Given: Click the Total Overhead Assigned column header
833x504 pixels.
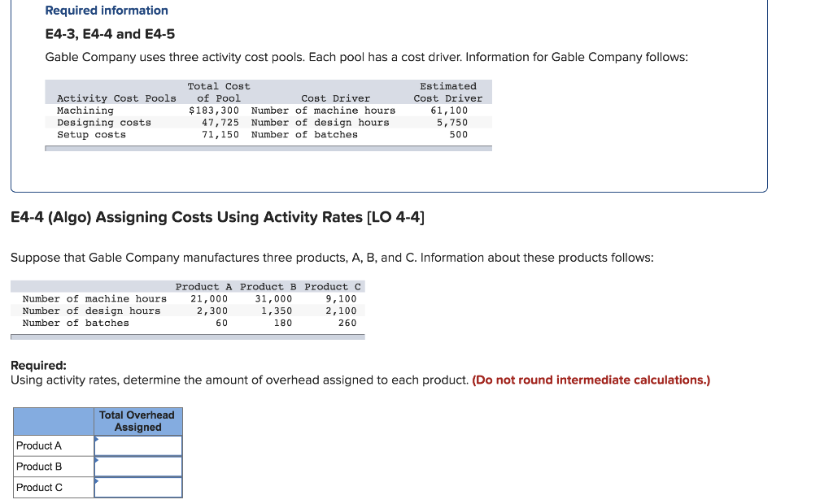Looking at the screenshot, I should pyautogui.click(x=137, y=421).
